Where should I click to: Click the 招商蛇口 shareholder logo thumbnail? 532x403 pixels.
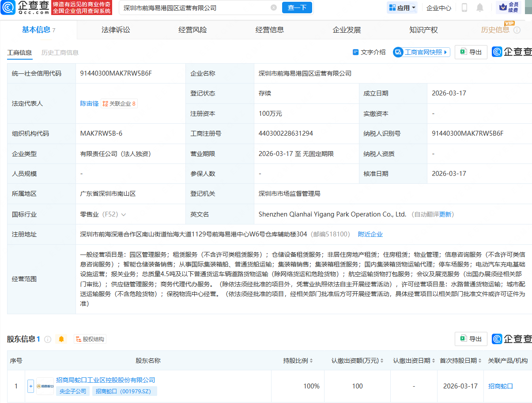(45, 386)
